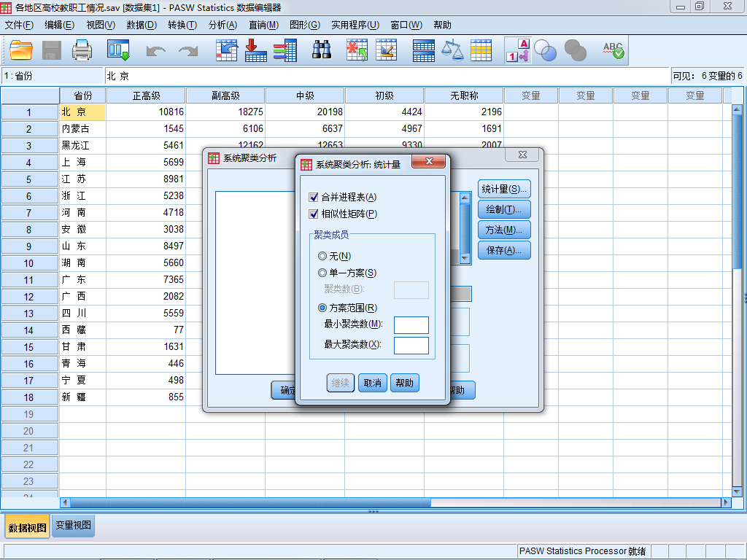Click the 帮助 button in statistics dialog

[x=404, y=383]
